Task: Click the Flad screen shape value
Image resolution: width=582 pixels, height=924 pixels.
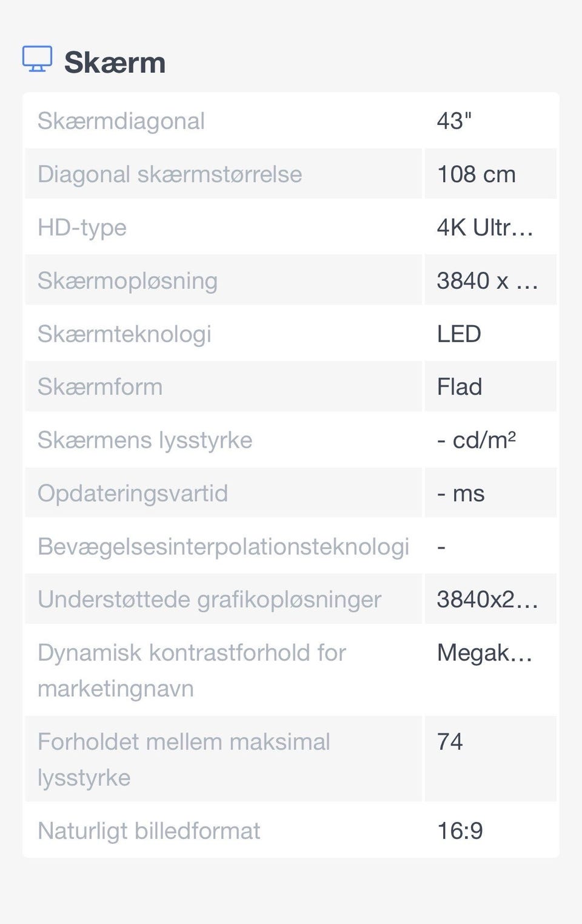Action: (460, 386)
